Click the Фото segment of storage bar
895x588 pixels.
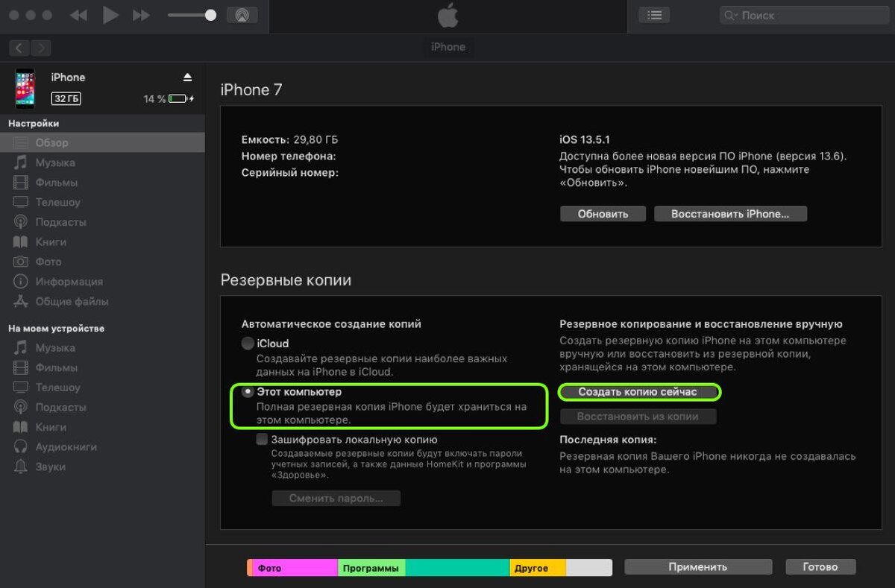click(295, 568)
